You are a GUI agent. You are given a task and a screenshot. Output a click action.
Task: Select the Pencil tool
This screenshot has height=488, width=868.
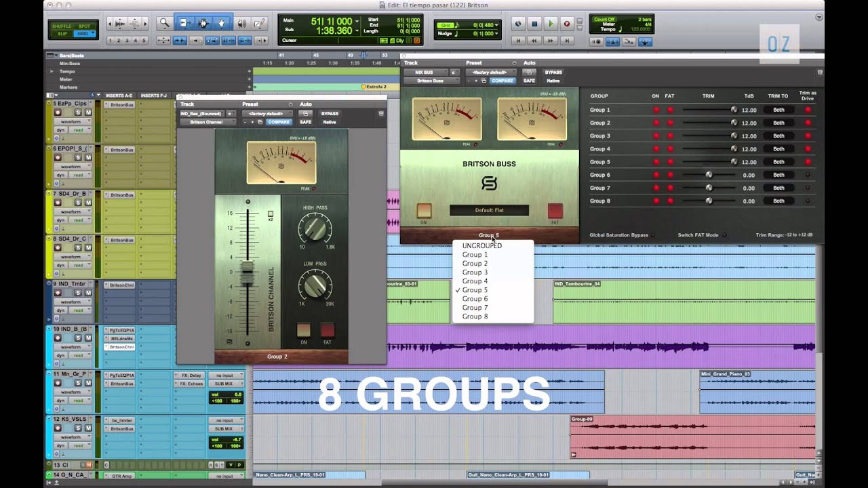259,24
